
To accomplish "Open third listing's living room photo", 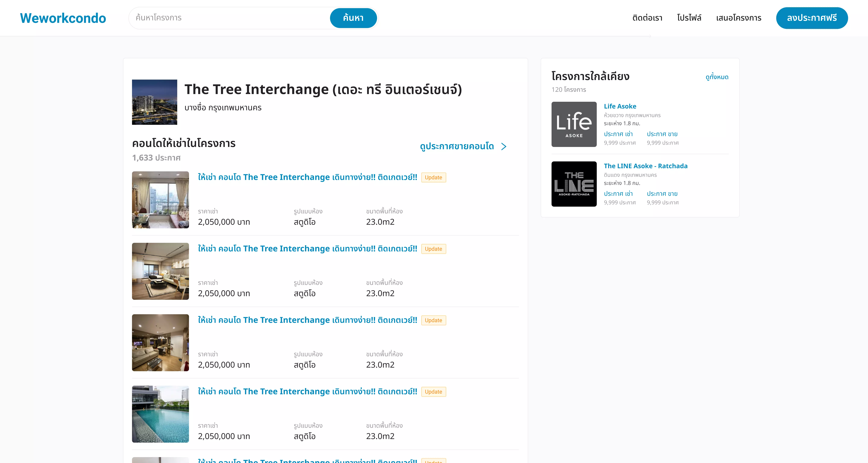I will 160,343.
